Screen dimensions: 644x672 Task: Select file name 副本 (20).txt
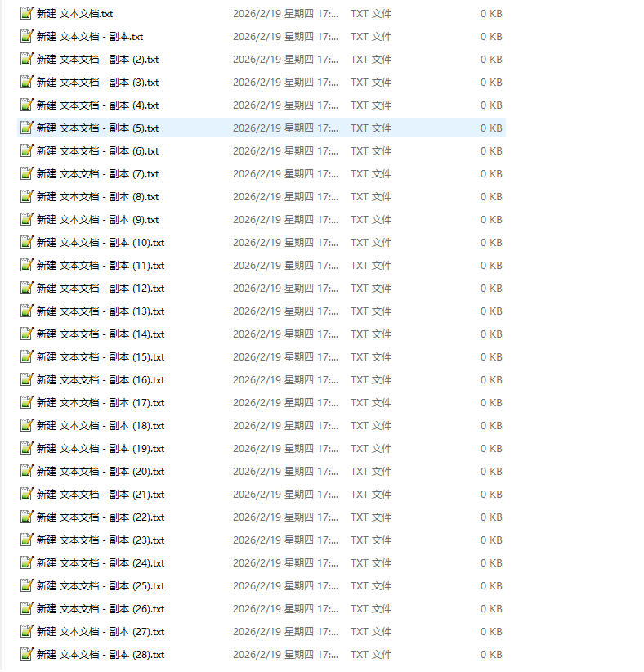point(101,472)
